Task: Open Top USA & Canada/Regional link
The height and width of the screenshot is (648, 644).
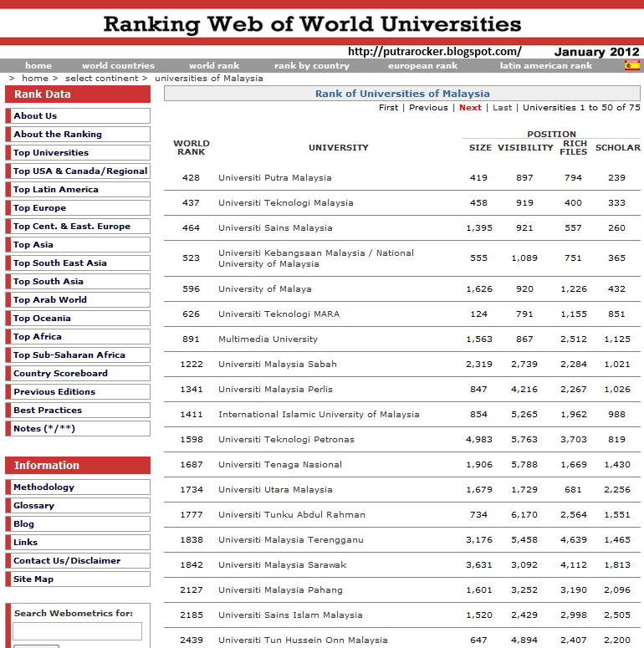Action: pyautogui.click(x=78, y=171)
